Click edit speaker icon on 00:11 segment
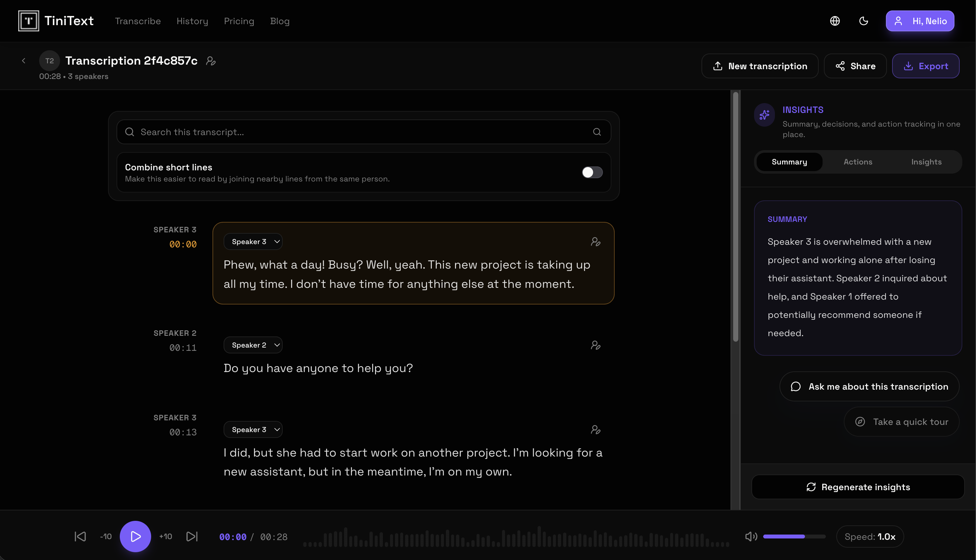The height and width of the screenshot is (560, 976). pyautogui.click(x=595, y=345)
